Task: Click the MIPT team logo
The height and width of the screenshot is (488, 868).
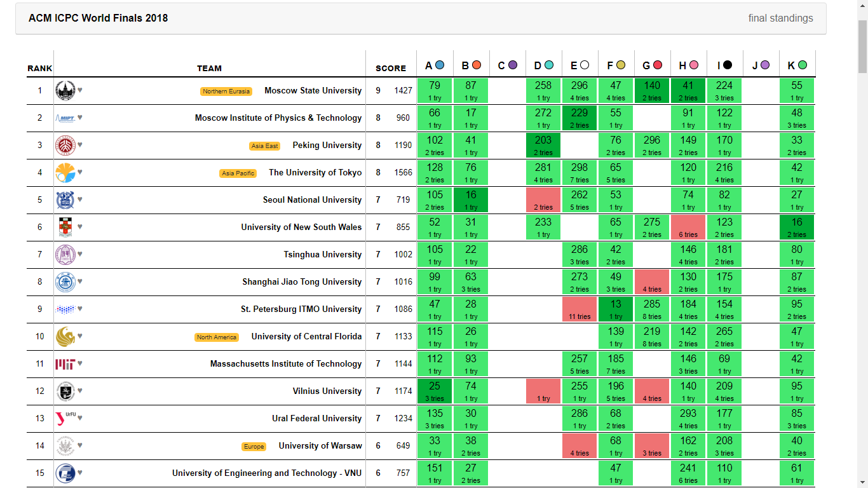Action: pos(65,118)
